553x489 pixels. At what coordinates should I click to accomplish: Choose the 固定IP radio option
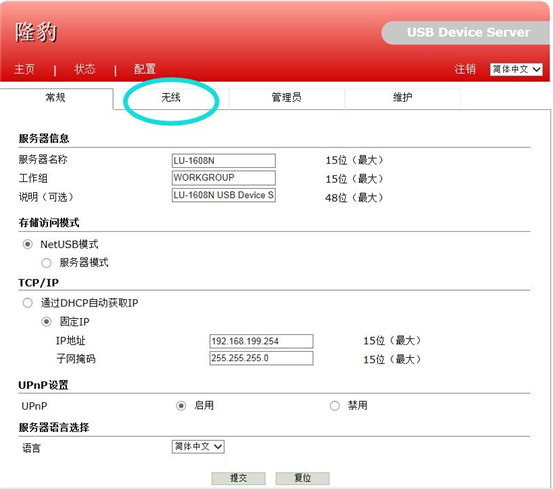pos(47,322)
